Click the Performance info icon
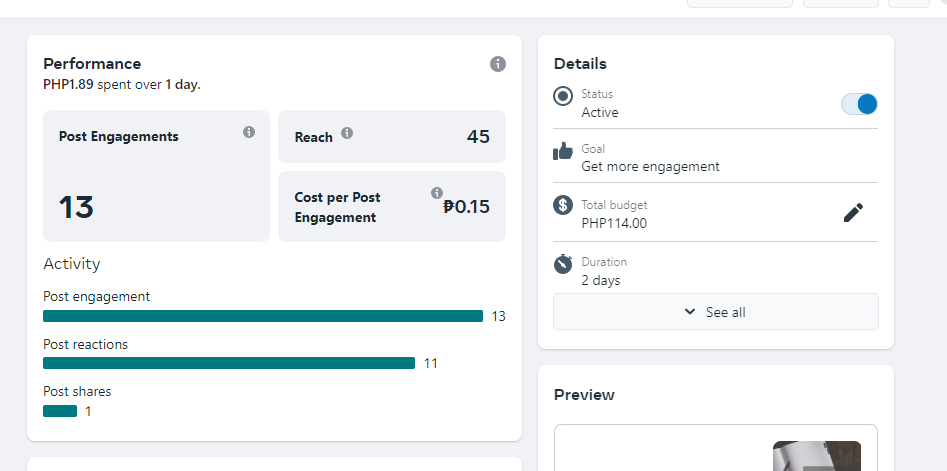 [x=498, y=64]
